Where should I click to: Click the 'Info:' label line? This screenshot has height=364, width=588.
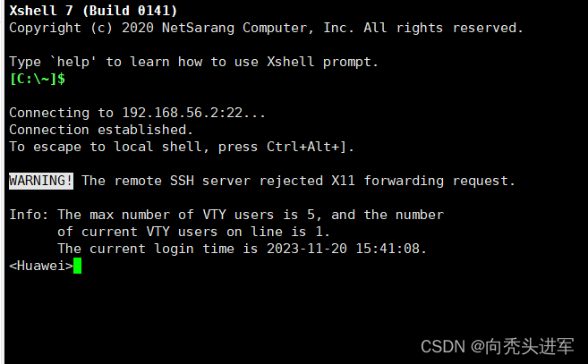(x=29, y=215)
